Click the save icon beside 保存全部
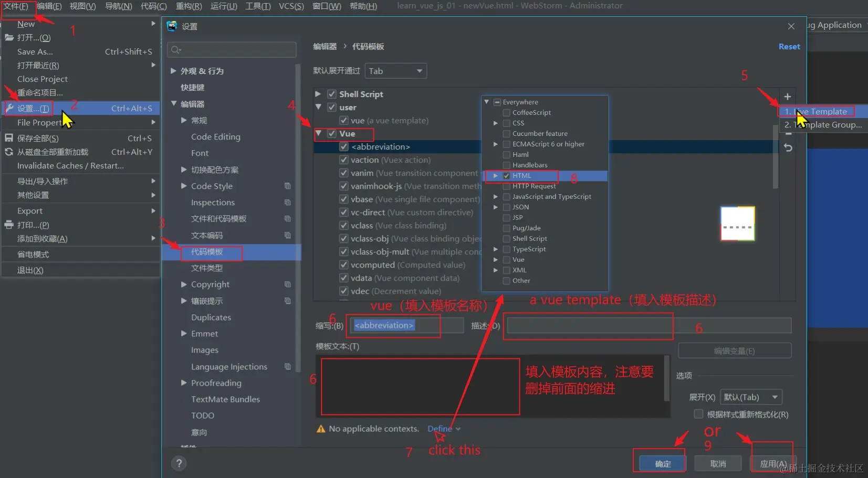The height and width of the screenshot is (478, 868). 9,138
